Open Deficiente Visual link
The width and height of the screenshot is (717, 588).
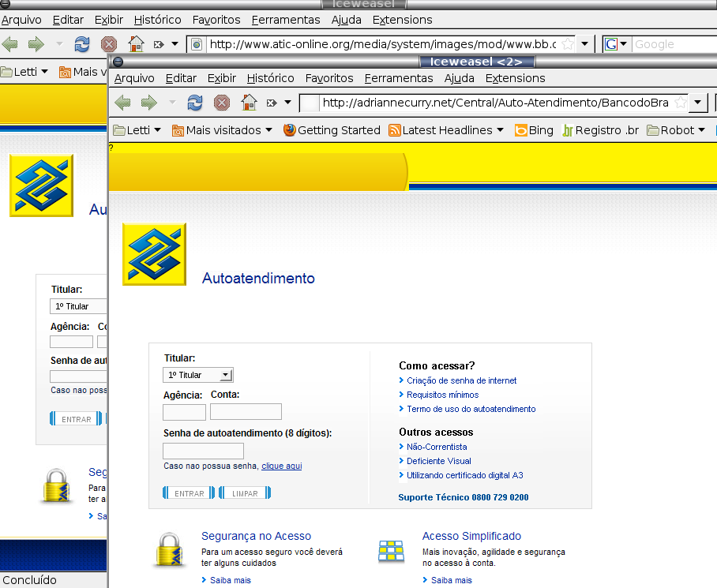point(438,461)
